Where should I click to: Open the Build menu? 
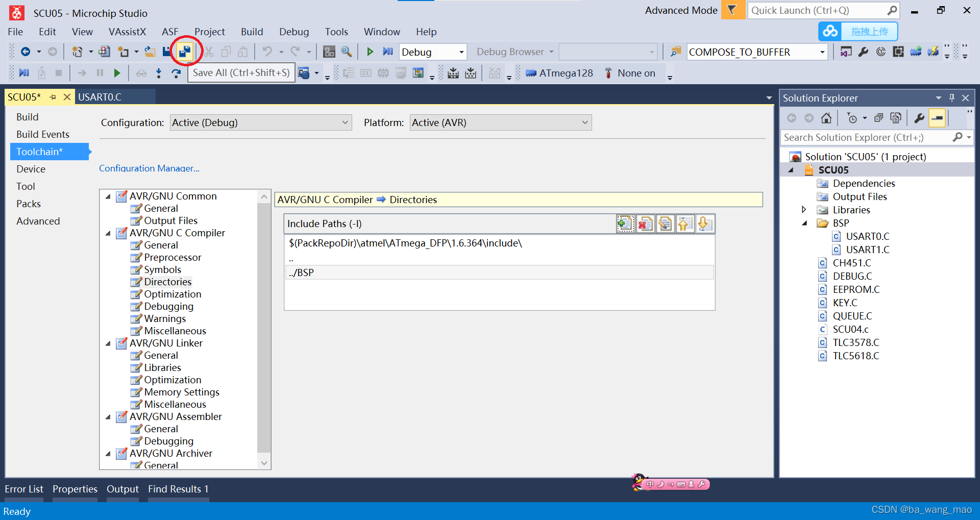[252, 32]
